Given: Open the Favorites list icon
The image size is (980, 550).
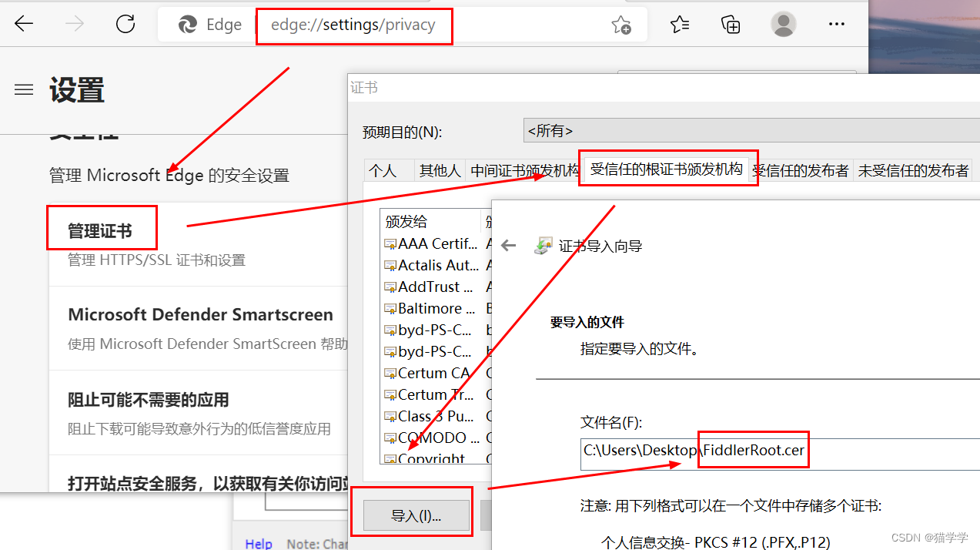Looking at the screenshot, I should pos(680,25).
